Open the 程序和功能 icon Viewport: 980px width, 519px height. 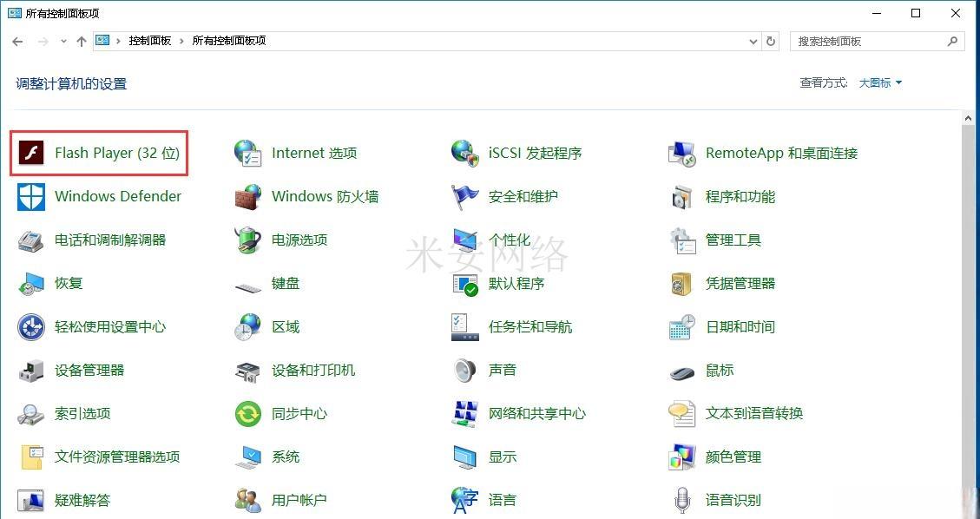[682, 197]
